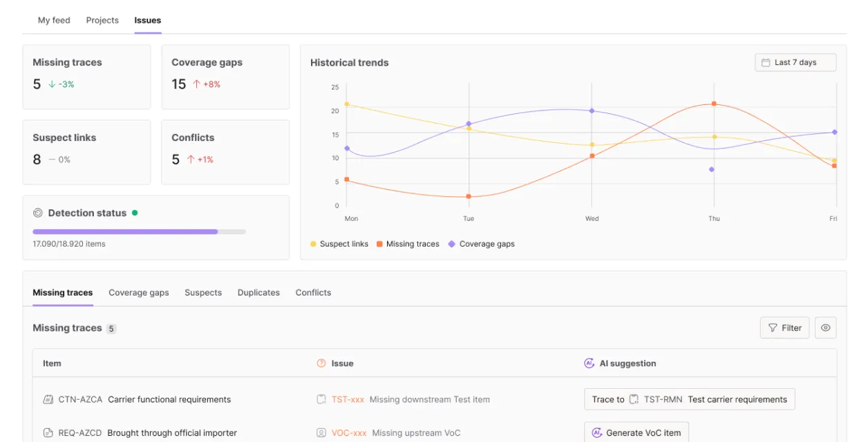Click the Missing traces summary card
868x442 pixels.
[x=86, y=77]
